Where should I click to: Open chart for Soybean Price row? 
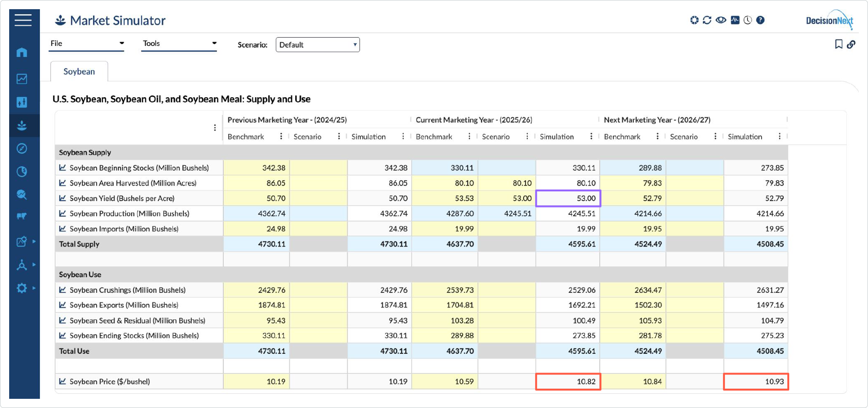tap(62, 381)
